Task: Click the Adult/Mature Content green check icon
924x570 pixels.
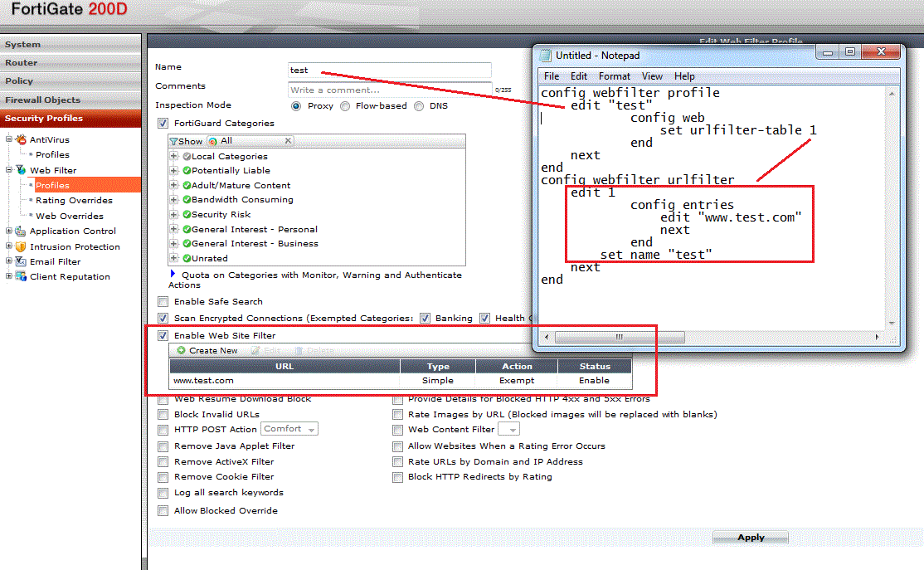Action: pos(187,185)
